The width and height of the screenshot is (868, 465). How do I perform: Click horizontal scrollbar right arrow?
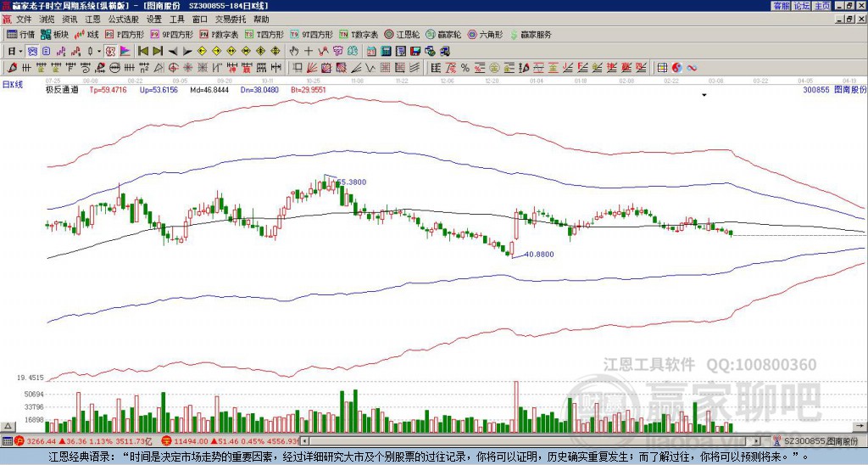[756, 441]
